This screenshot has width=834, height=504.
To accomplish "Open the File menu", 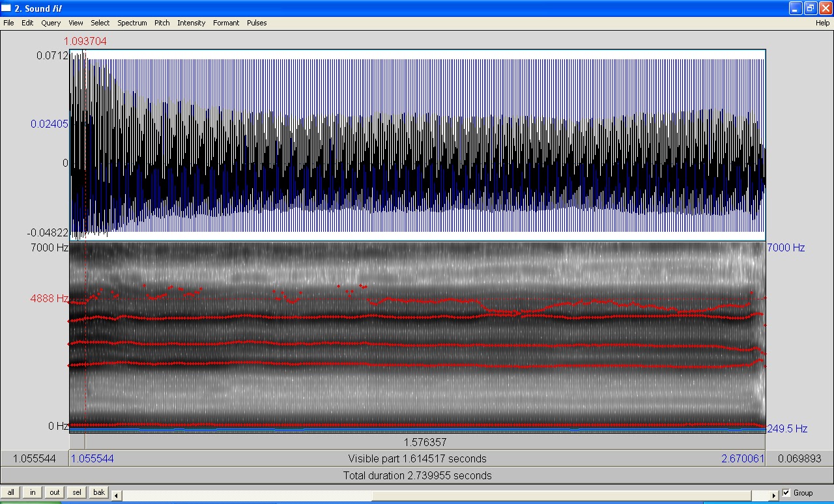I will point(8,23).
